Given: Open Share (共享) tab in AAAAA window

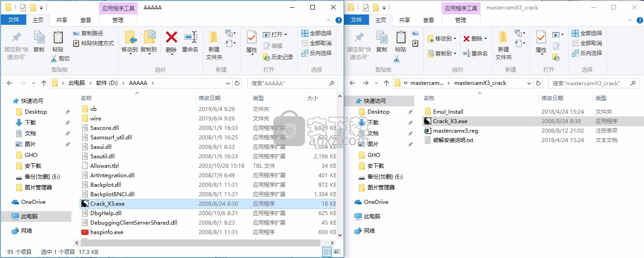Looking at the screenshot, I should [62, 20].
